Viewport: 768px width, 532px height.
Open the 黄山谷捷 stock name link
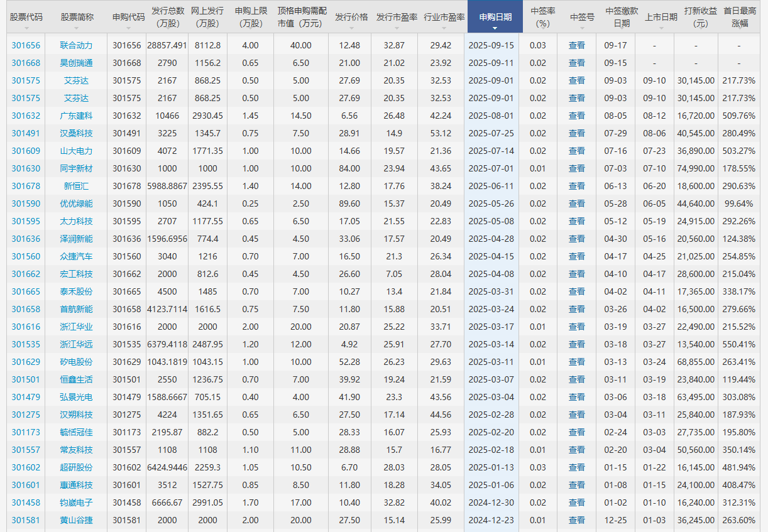click(x=76, y=520)
